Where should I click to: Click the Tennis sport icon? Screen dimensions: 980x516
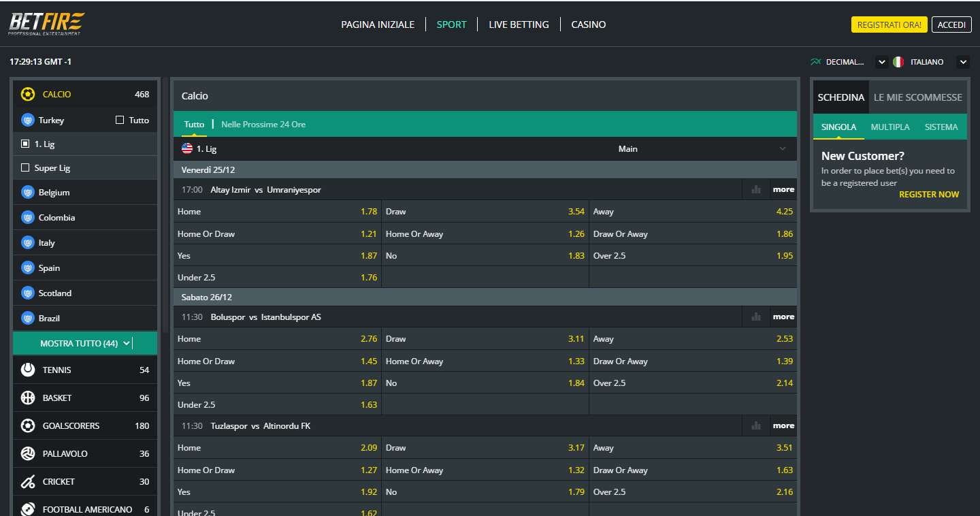click(x=28, y=370)
